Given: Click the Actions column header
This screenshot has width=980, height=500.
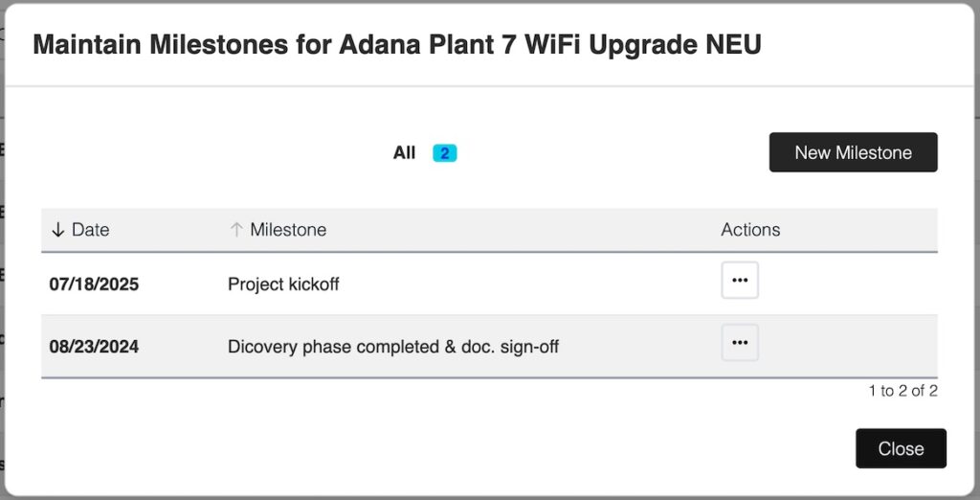Looking at the screenshot, I should coord(750,230).
